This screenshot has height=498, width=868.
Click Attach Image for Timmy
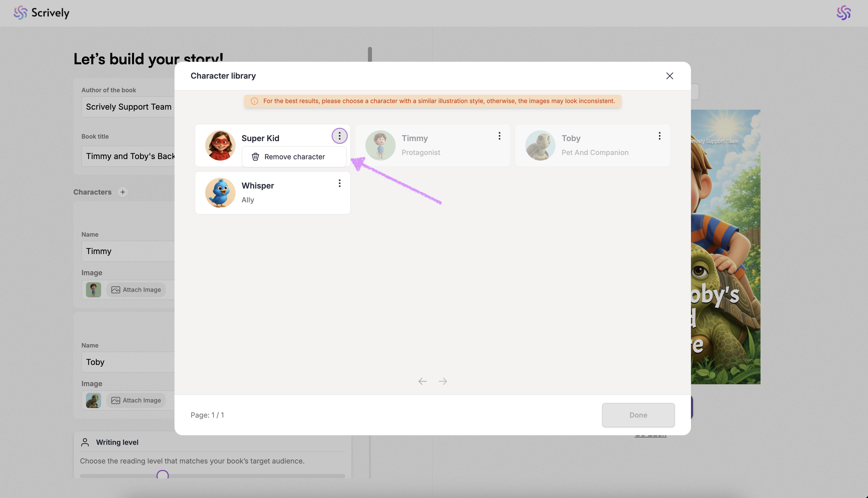pyautogui.click(x=136, y=290)
